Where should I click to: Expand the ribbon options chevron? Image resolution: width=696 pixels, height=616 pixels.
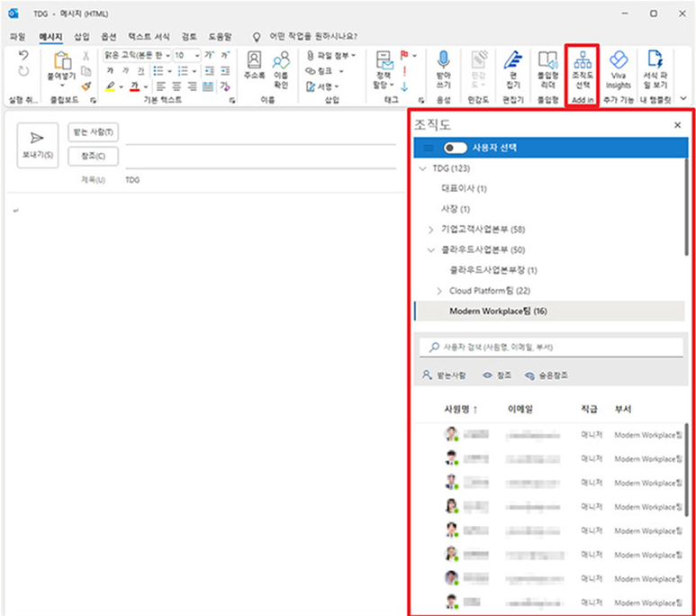click(683, 98)
